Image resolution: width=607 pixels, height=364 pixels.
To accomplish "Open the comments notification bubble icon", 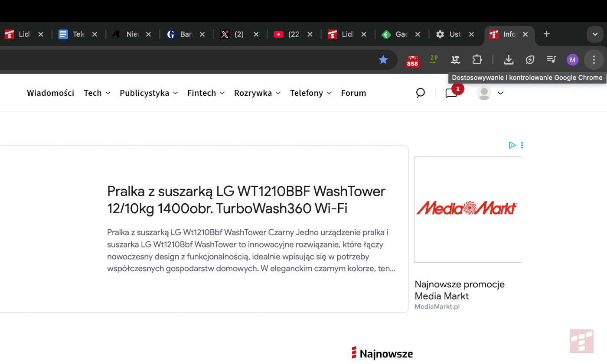I will pyautogui.click(x=451, y=93).
